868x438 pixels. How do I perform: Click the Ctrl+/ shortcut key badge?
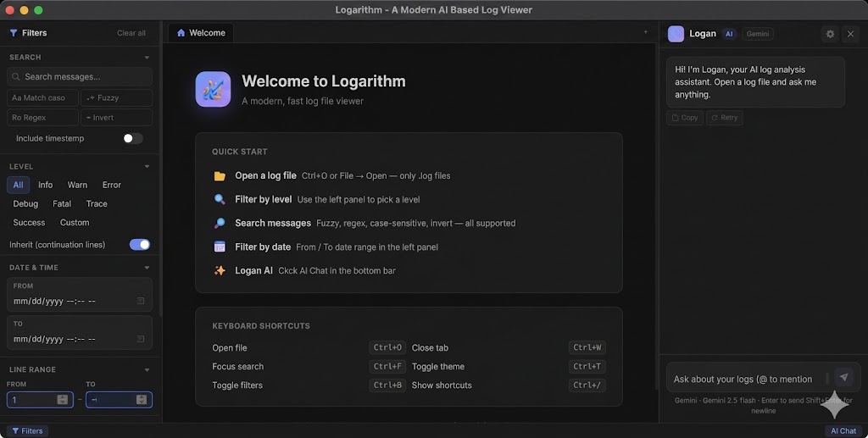click(x=587, y=385)
